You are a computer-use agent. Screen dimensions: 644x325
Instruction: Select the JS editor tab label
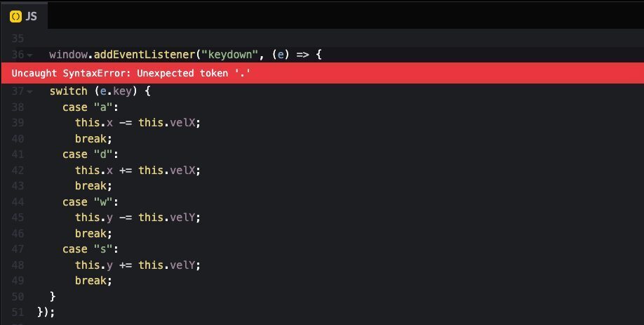(31, 16)
